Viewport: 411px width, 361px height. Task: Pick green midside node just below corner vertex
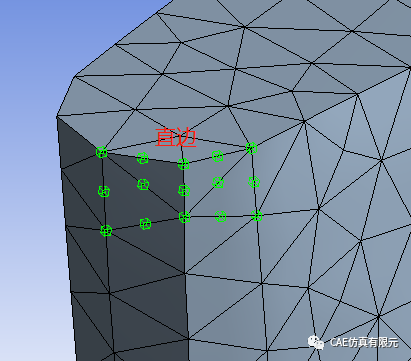pos(184,190)
